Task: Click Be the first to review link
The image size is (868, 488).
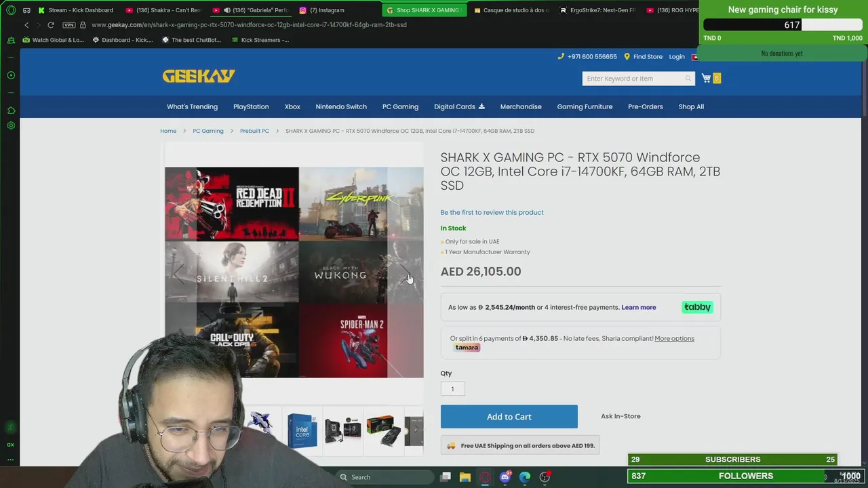Action: 492,212
